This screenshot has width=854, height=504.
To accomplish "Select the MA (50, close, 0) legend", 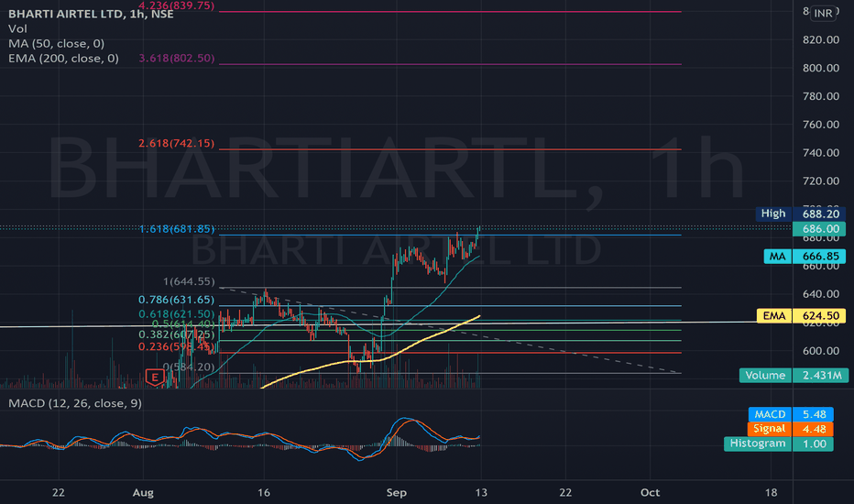I will [56, 44].
